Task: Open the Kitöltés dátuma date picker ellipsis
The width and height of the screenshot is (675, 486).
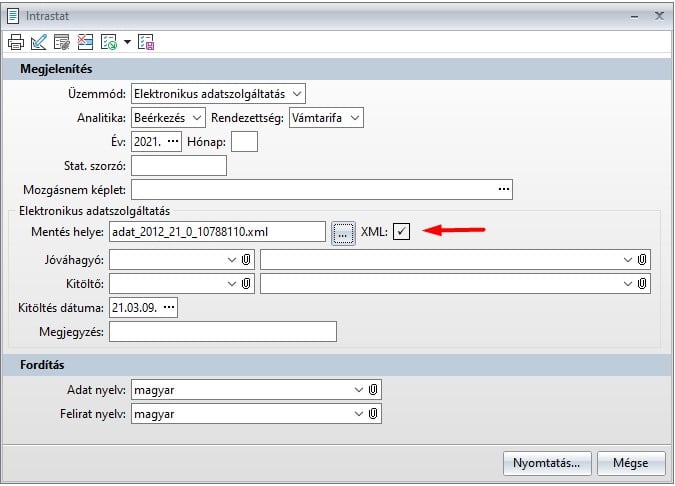Action: pyautogui.click(x=169, y=307)
